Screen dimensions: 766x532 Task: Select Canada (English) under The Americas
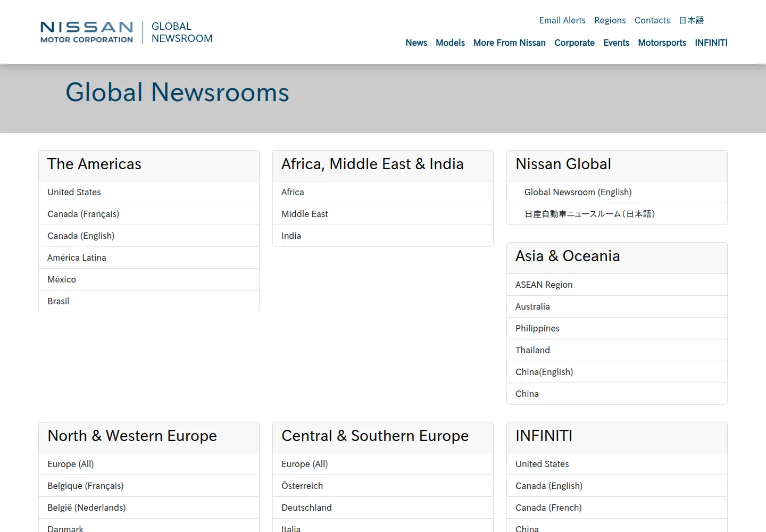(x=149, y=236)
